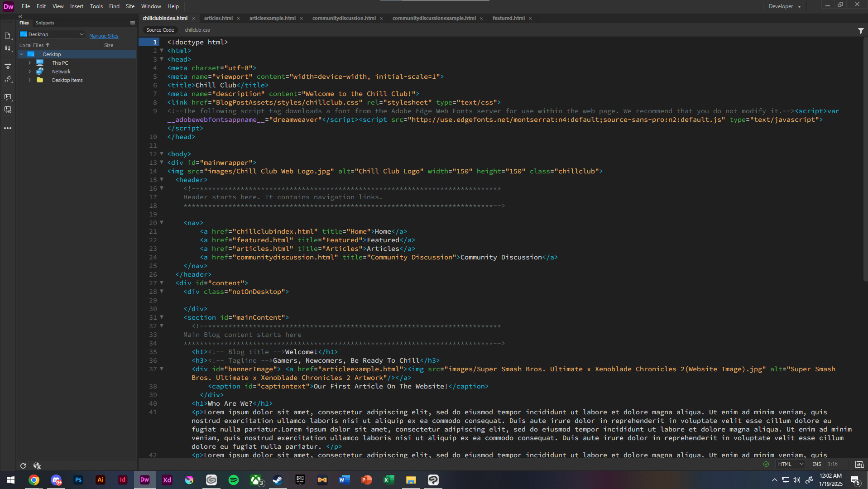The image size is (868, 489).
Task: Open InDesign from the taskbar
Action: click(x=123, y=480)
